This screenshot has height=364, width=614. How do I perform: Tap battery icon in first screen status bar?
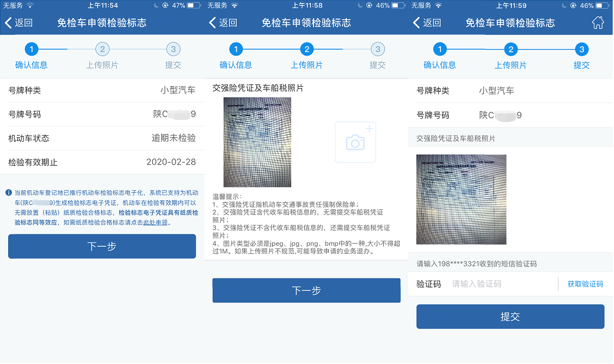click(x=194, y=5)
